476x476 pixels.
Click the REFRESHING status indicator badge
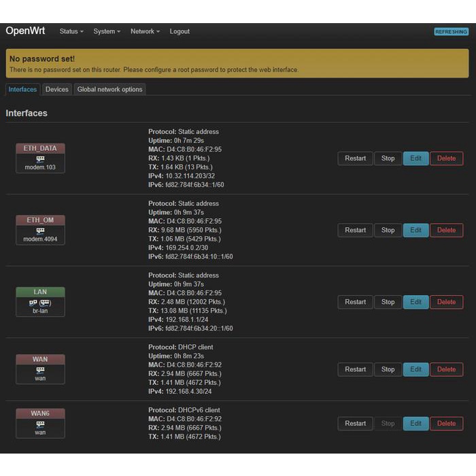452,32
